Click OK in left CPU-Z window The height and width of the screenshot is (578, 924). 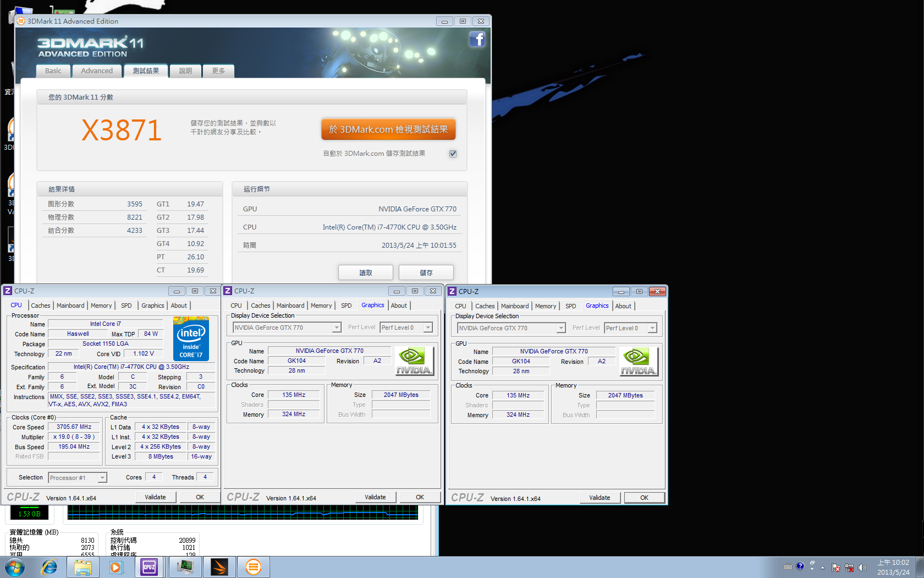click(200, 497)
